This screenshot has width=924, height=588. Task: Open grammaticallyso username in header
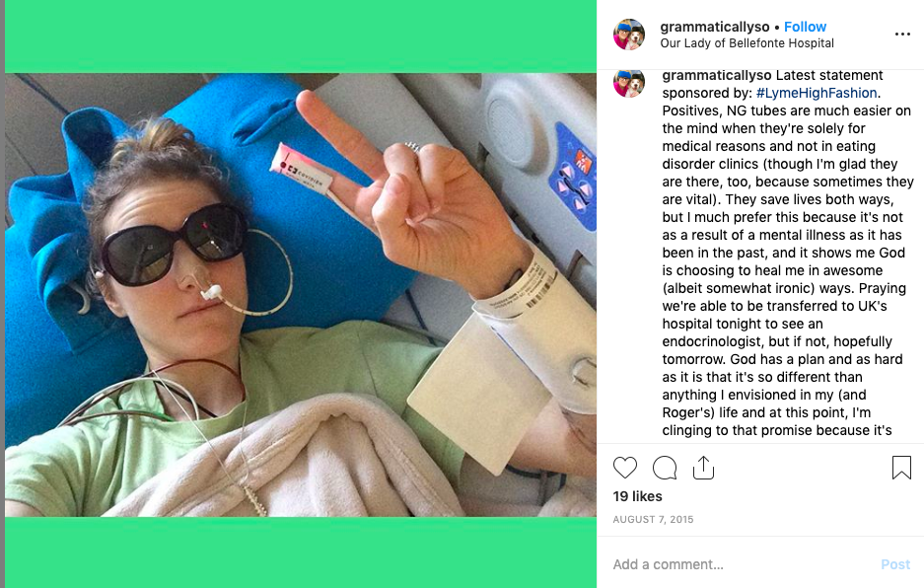pyautogui.click(x=715, y=27)
